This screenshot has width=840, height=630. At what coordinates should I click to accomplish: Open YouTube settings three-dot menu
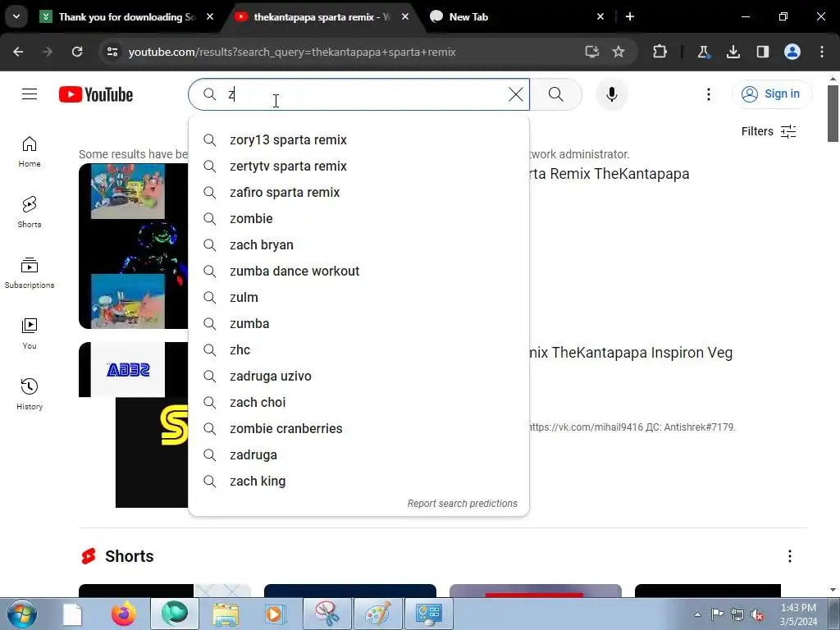pyautogui.click(x=708, y=94)
